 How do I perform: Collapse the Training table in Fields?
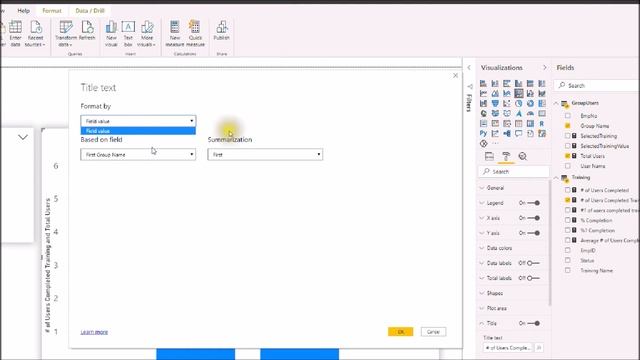coord(556,178)
